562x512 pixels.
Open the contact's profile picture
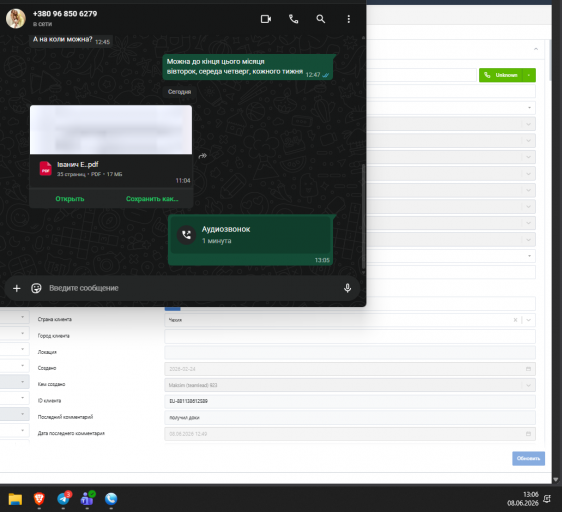(x=16, y=18)
